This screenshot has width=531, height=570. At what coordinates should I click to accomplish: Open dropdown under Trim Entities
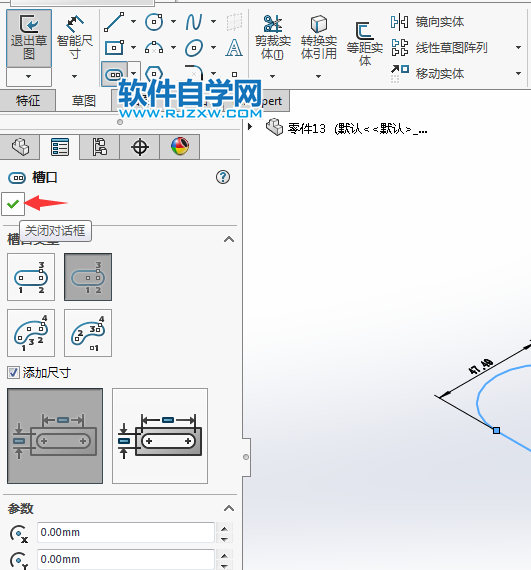click(273, 76)
